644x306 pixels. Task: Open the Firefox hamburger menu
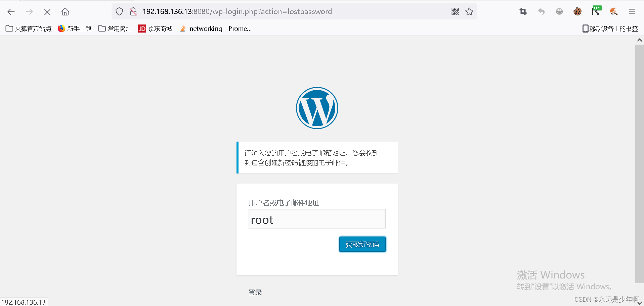tap(632, 12)
